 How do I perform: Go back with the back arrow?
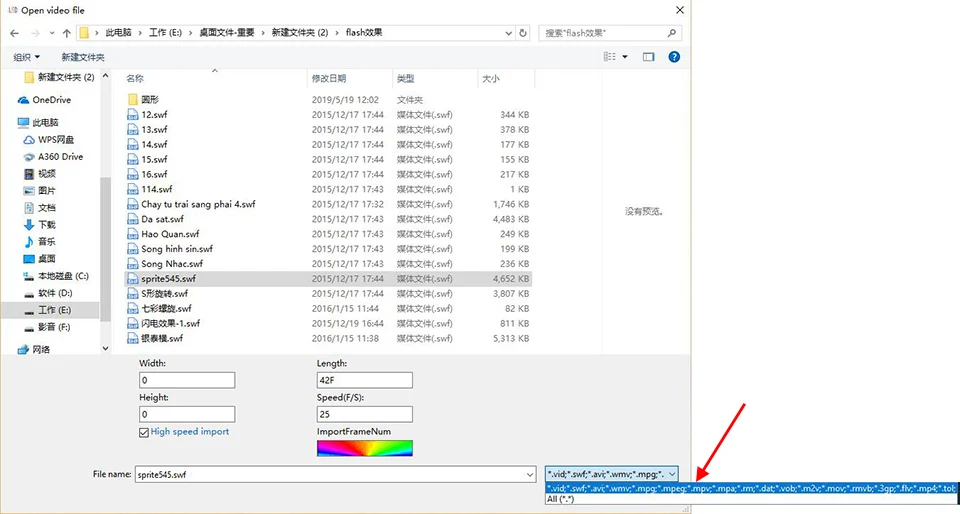(x=15, y=33)
